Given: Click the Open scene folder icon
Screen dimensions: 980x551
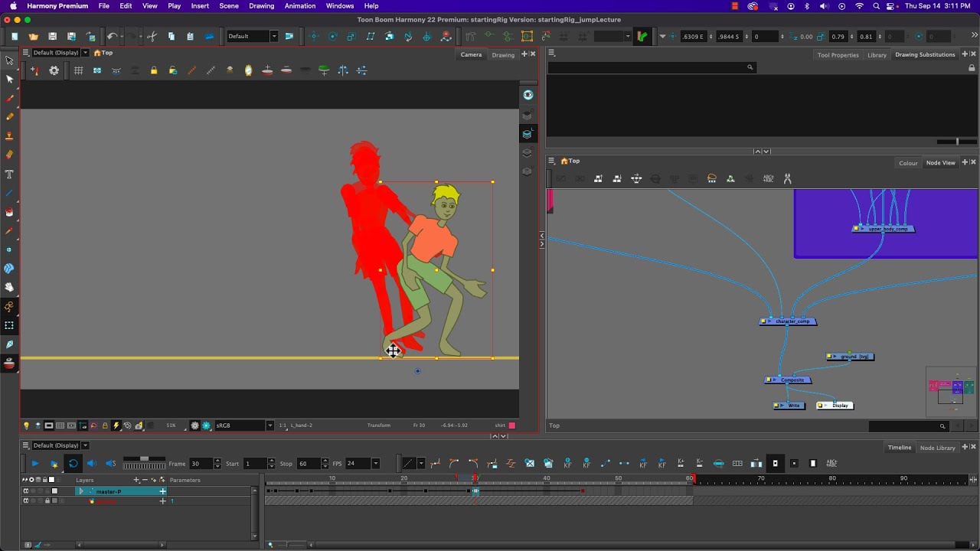Looking at the screenshot, I should coord(33,36).
